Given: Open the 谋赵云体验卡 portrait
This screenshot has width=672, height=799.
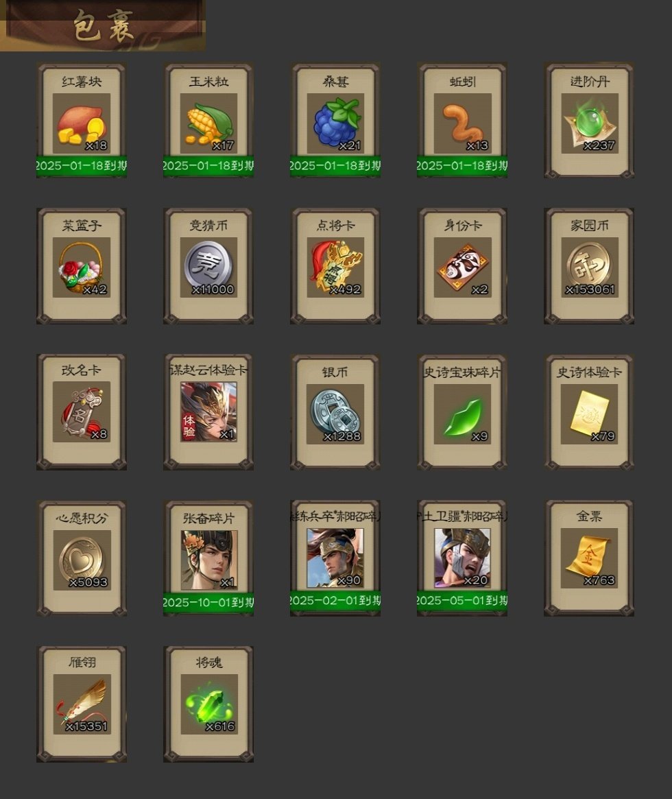Looking at the screenshot, I should click(208, 412).
